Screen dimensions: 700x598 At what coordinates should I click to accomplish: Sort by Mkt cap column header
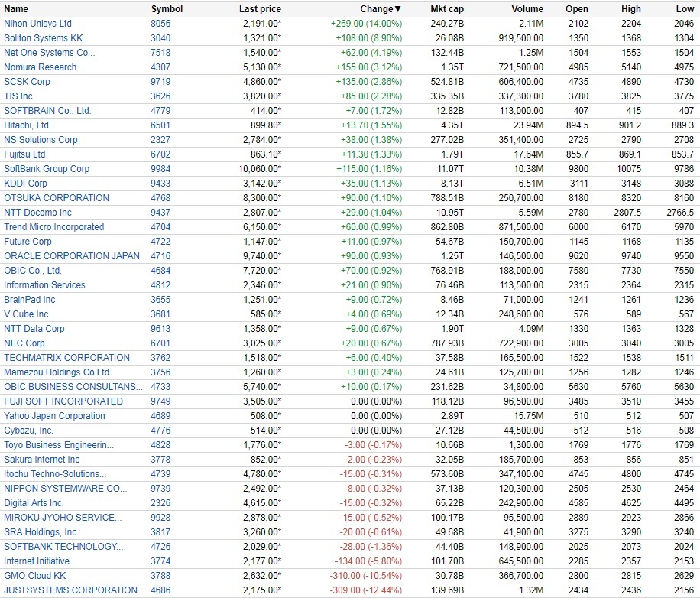click(447, 9)
